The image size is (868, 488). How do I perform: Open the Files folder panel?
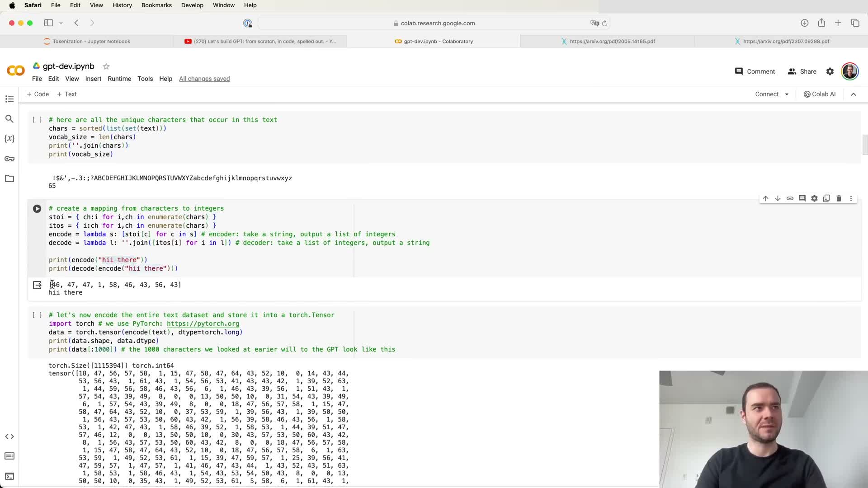click(x=9, y=178)
